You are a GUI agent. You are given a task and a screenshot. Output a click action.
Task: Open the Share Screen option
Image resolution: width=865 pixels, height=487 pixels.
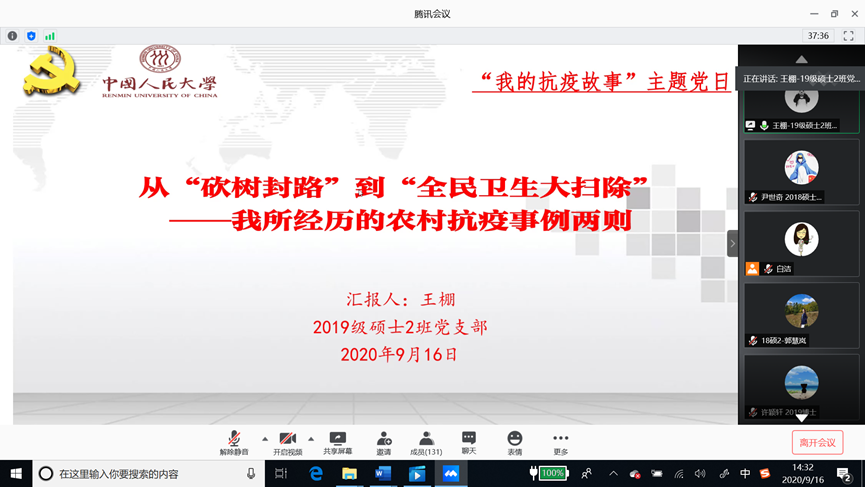(x=337, y=443)
